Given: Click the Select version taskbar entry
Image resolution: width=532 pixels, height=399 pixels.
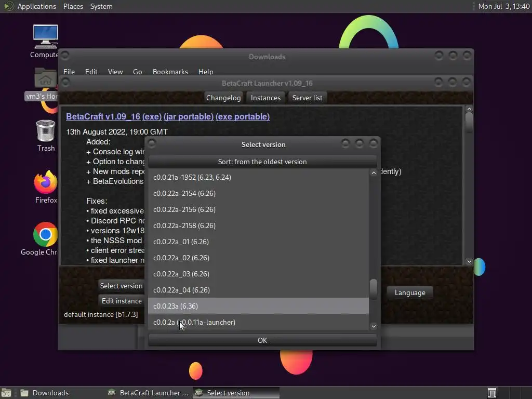Looking at the screenshot, I should coord(236,393).
